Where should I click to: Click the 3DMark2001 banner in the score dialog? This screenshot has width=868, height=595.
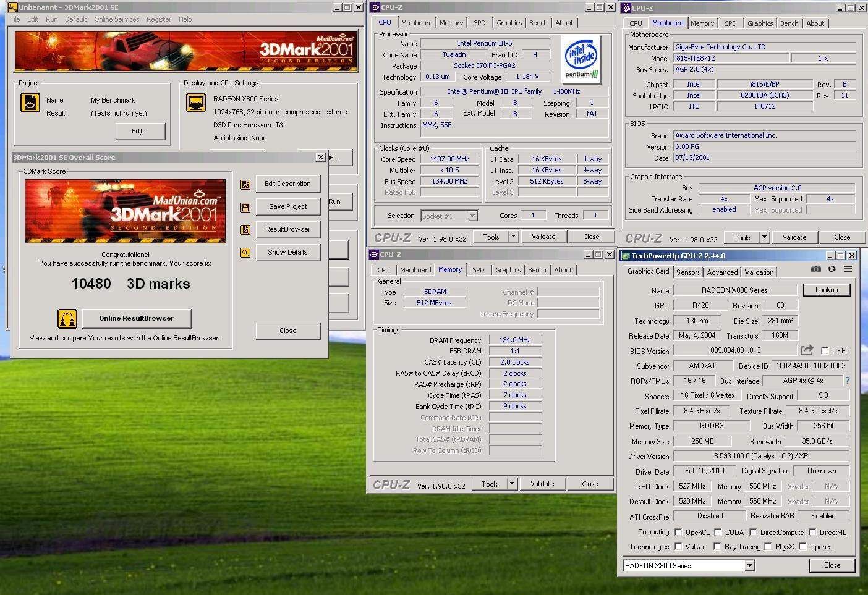click(x=125, y=211)
